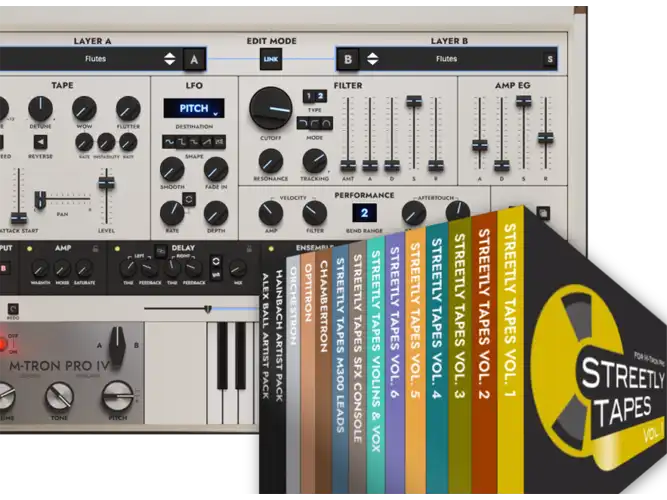Image resolution: width=667 pixels, height=500 pixels.
Task: Click the silver TONE knob
Action: coord(59,397)
